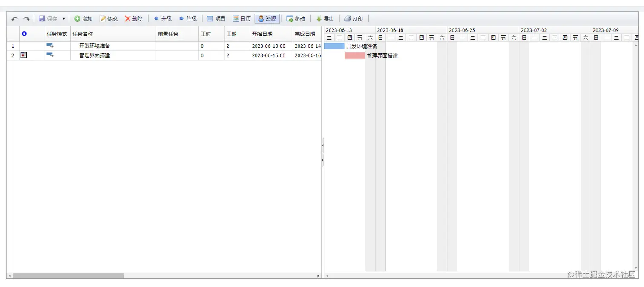
Task: Click week header 2023-06-18
Action: [x=411, y=30]
